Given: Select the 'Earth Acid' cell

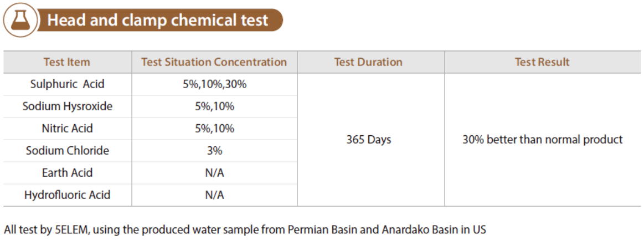Looking at the screenshot, I should click(68, 172).
